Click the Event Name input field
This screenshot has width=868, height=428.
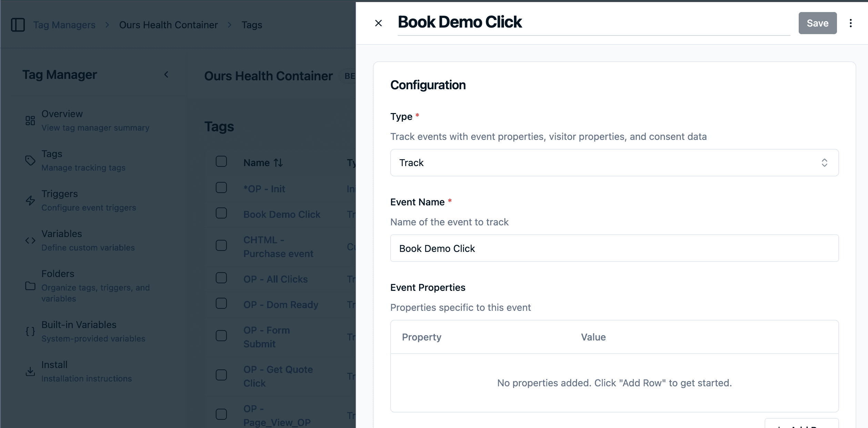614,248
